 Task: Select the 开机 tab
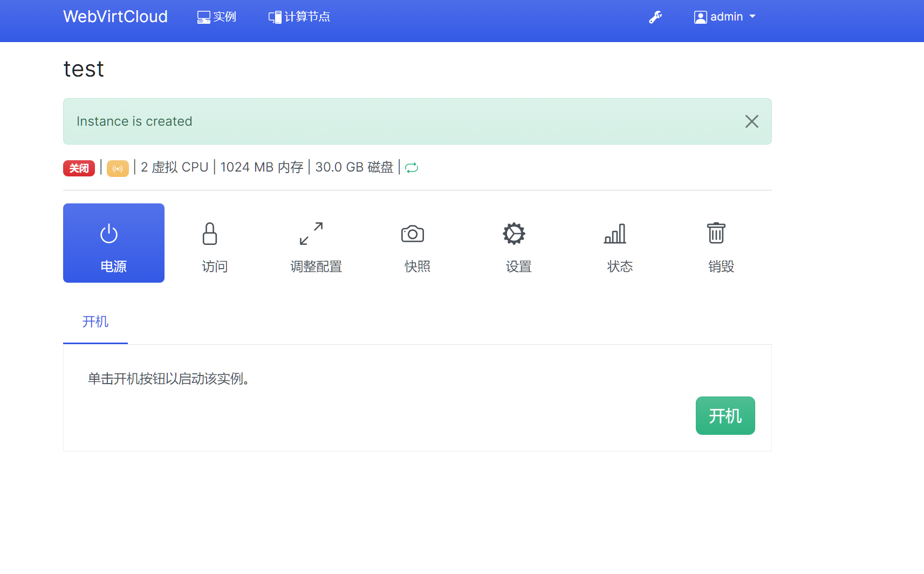(95, 322)
